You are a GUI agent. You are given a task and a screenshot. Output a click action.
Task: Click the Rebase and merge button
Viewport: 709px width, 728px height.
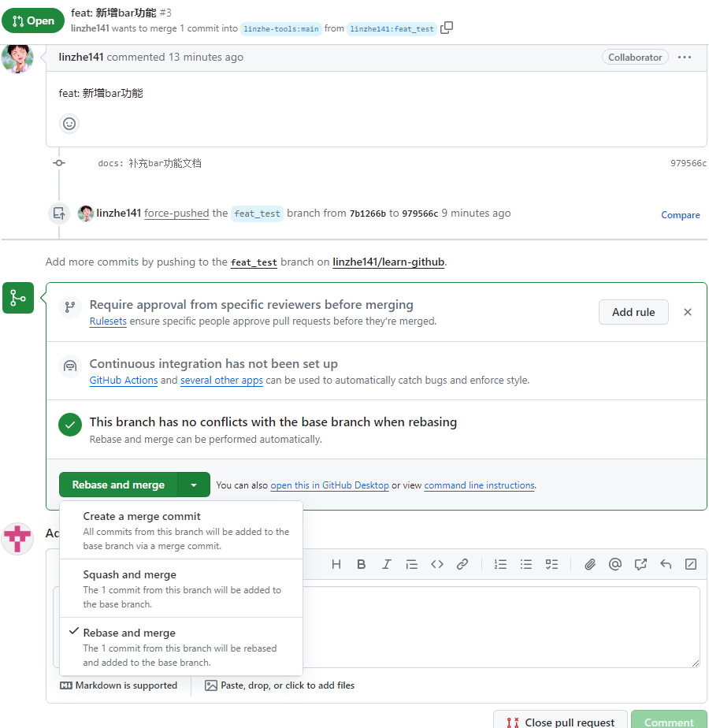pos(118,485)
